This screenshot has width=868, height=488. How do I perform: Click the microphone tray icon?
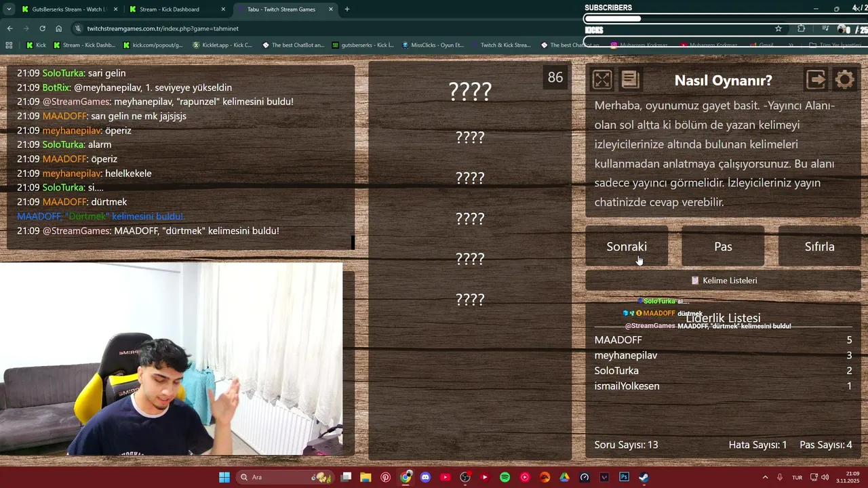pyautogui.click(x=781, y=477)
